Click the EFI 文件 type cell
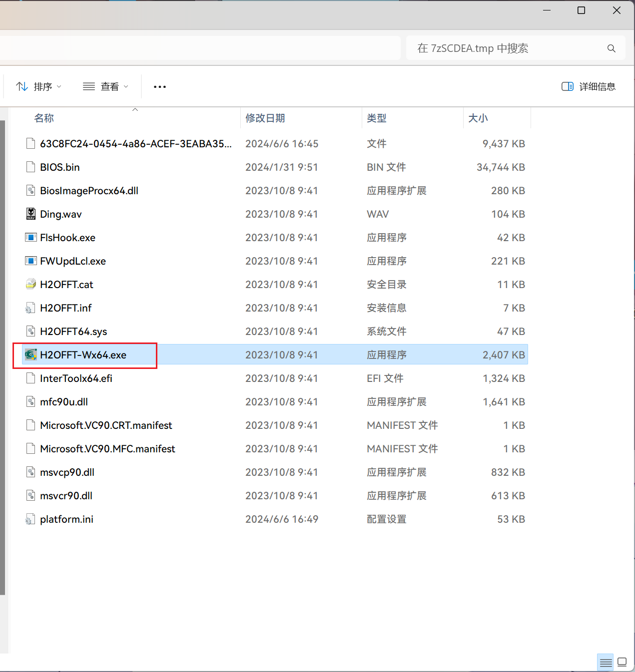635x672 pixels. (x=385, y=378)
